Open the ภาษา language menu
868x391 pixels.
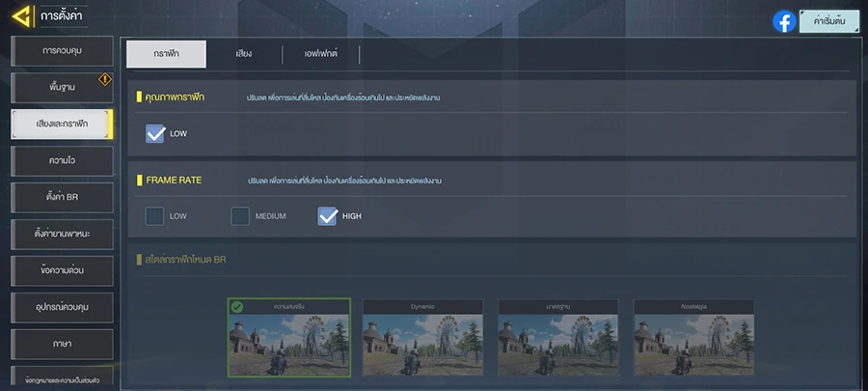pyautogui.click(x=62, y=344)
